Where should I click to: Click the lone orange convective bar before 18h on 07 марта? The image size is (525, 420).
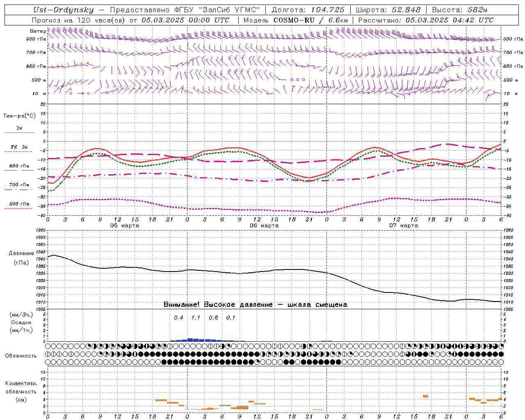click(x=425, y=396)
